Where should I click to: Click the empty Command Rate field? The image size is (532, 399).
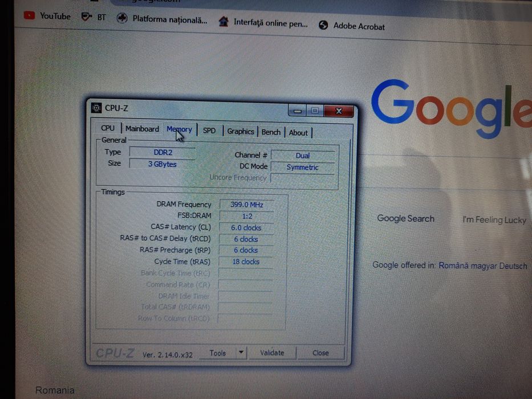(245, 284)
